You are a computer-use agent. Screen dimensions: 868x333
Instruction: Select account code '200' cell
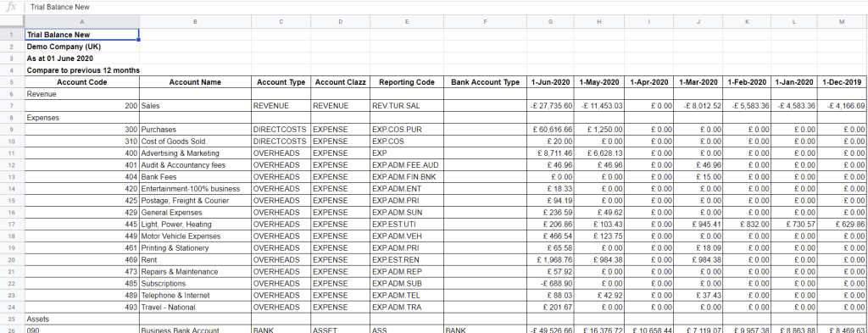click(82, 106)
